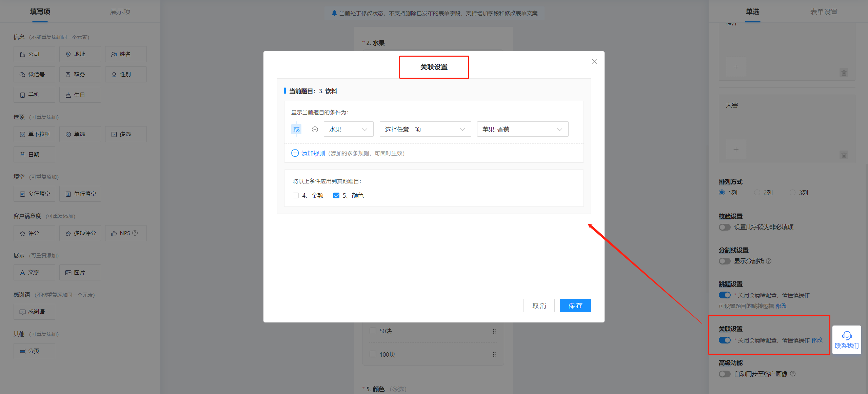Click the plus icon beside 添加规则
The image size is (868, 394).
[x=295, y=153]
